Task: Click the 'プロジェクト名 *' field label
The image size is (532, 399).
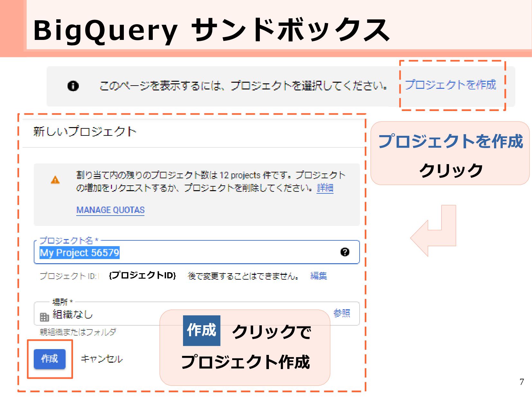Action: tap(69, 240)
